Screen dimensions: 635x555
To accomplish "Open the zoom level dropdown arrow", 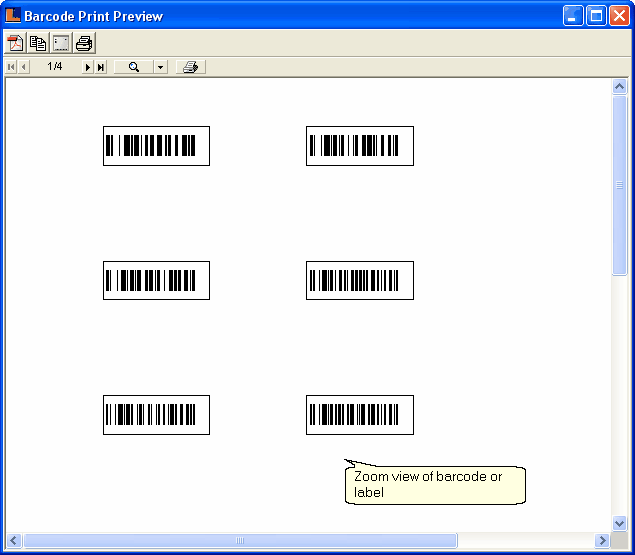I will tap(161, 67).
